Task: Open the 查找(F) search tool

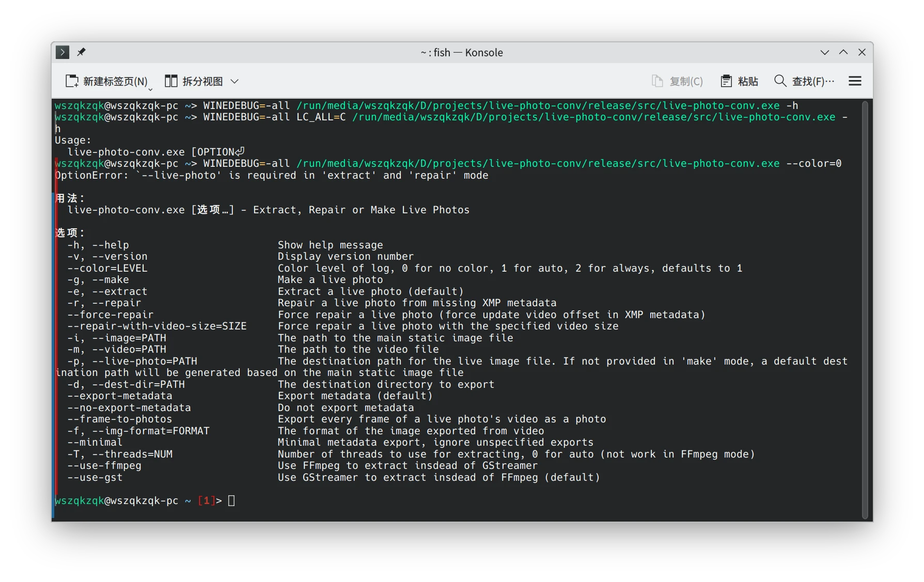Action: coord(804,81)
